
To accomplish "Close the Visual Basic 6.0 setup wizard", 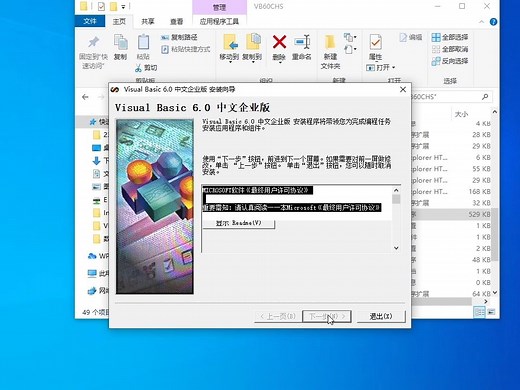I will coord(403,89).
